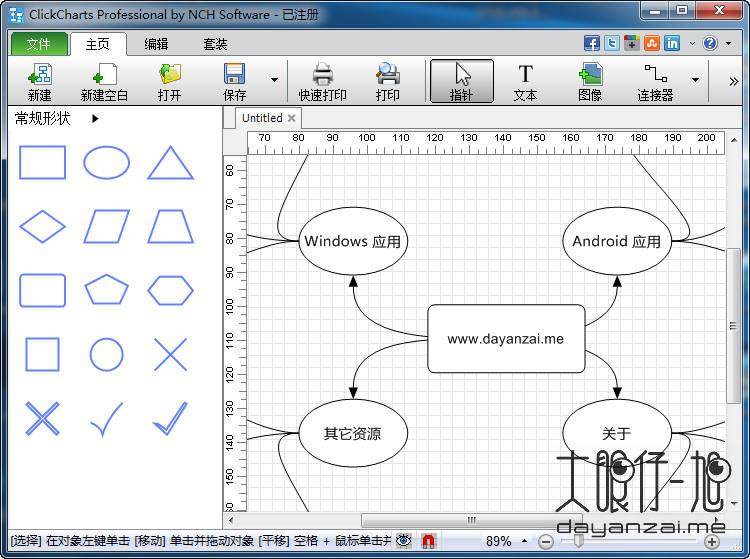Pick the thin X cross shape

170,354
